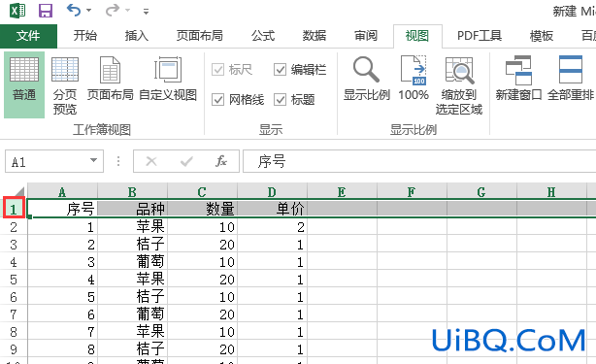
Task: Select row 2 header
Action: coord(14,227)
